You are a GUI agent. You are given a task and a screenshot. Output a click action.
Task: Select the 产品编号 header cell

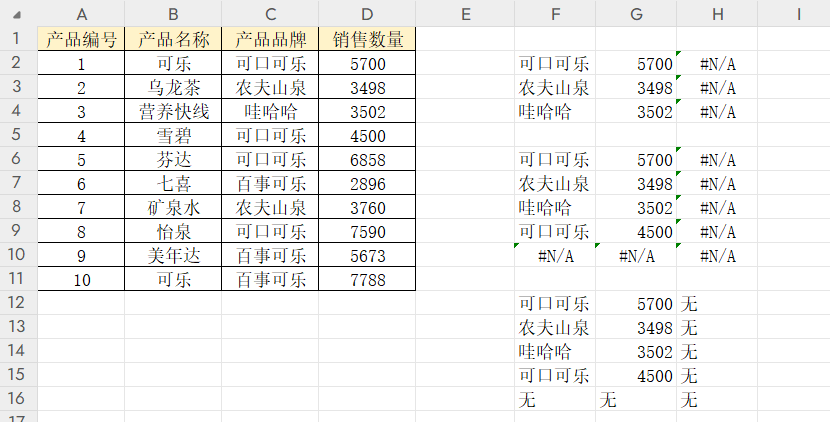click(81, 40)
